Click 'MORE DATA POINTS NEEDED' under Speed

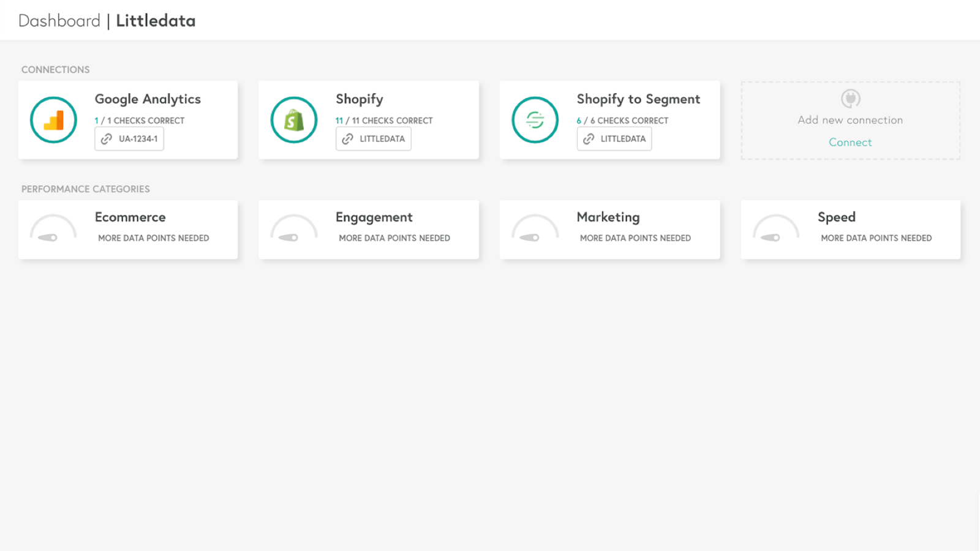pyautogui.click(x=876, y=238)
